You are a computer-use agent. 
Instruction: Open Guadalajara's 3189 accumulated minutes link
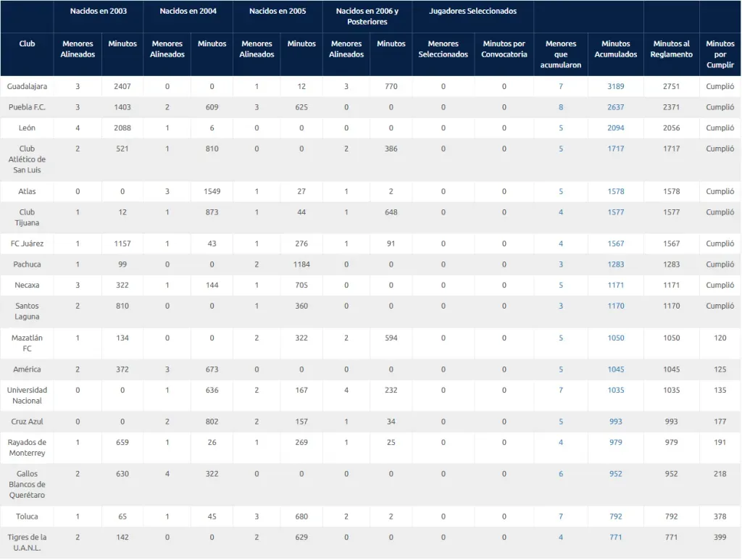click(x=615, y=87)
